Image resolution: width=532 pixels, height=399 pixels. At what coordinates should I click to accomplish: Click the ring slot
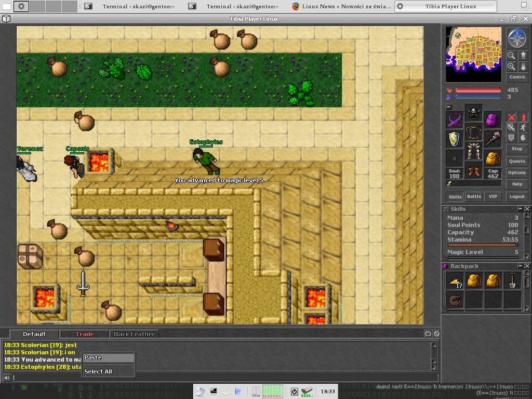click(x=454, y=158)
